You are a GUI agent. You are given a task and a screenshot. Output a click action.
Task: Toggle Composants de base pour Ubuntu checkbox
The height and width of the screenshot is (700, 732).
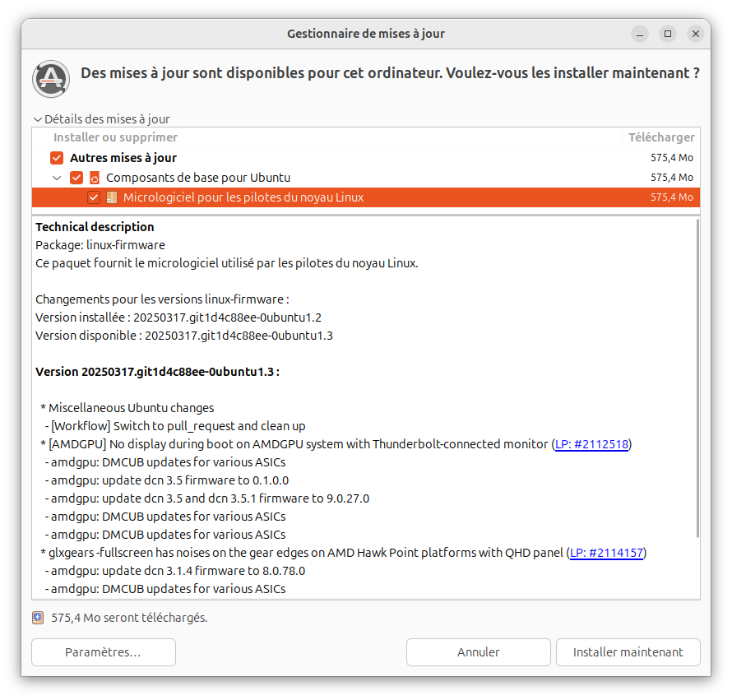[76, 178]
